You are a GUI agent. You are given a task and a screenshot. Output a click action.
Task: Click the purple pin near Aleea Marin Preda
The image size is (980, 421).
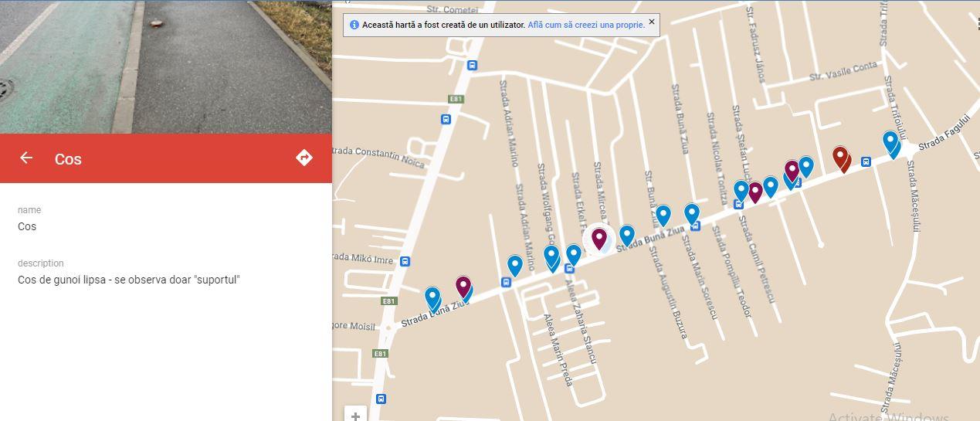(463, 287)
